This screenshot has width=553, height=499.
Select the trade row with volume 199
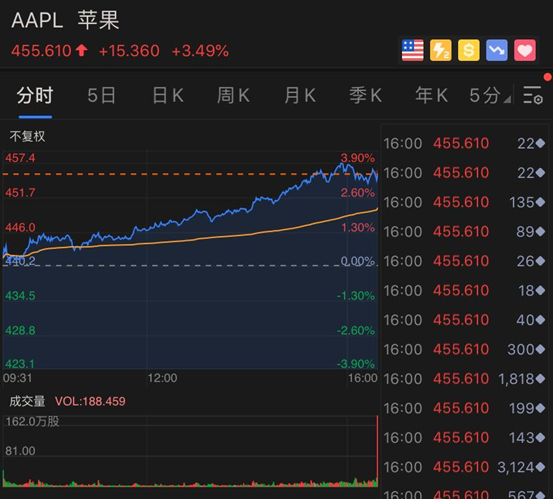[x=464, y=408]
